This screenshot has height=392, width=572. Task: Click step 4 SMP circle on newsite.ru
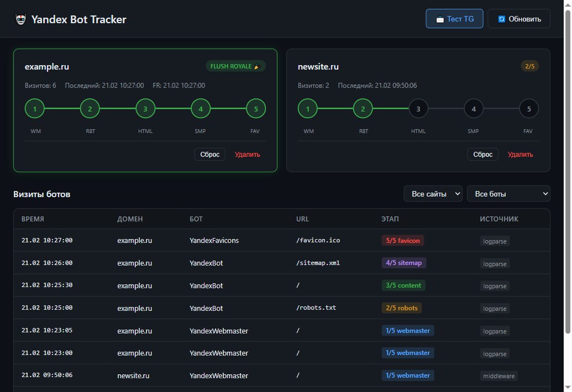tap(474, 109)
